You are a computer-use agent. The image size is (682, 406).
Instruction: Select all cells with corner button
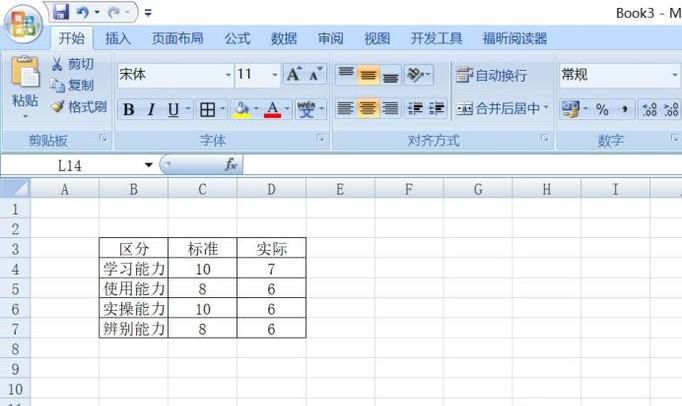tap(15, 189)
